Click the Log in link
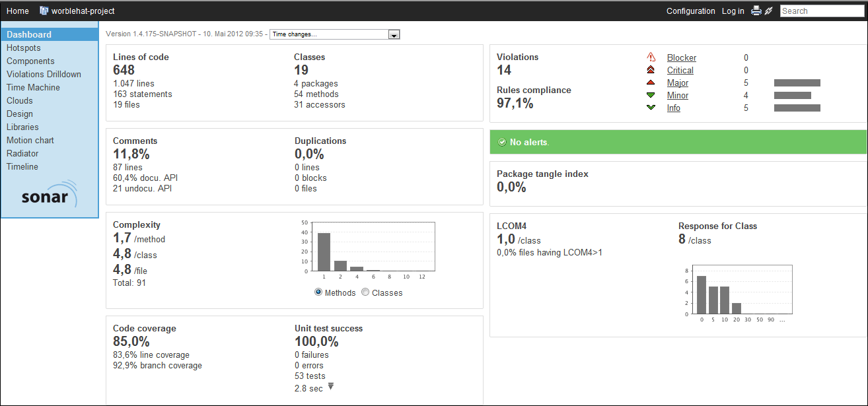Screen dimensions: 868x406 pos(733,11)
